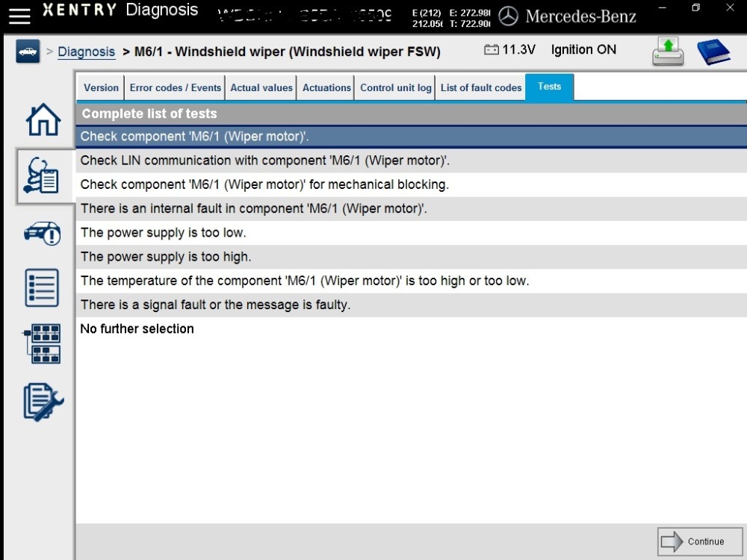Open the hamburger menu
This screenshot has width=747, height=560.
(19, 15)
